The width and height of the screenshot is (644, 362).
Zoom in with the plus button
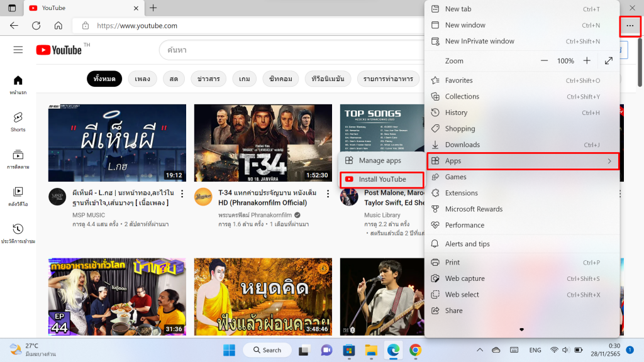pyautogui.click(x=587, y=61)
